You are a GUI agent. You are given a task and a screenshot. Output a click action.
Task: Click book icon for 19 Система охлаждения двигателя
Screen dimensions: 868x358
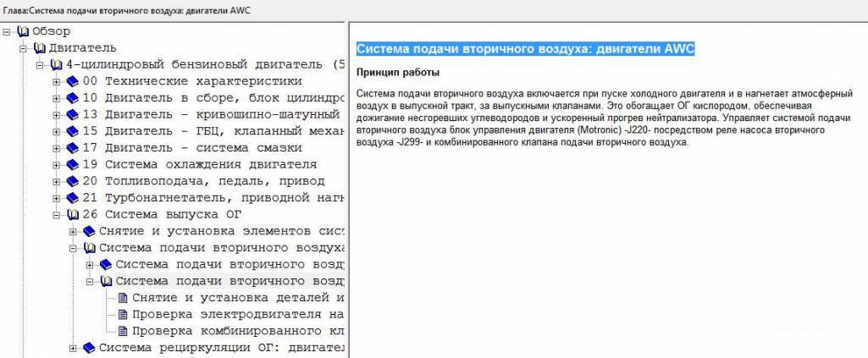click(x=72, y=164)
